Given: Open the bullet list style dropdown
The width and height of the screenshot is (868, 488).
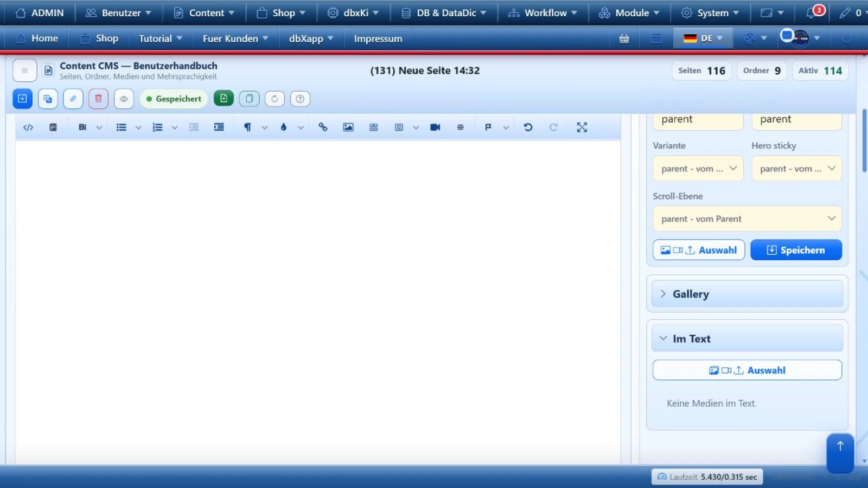Looking at the screenshot, I should pos(138,127).
